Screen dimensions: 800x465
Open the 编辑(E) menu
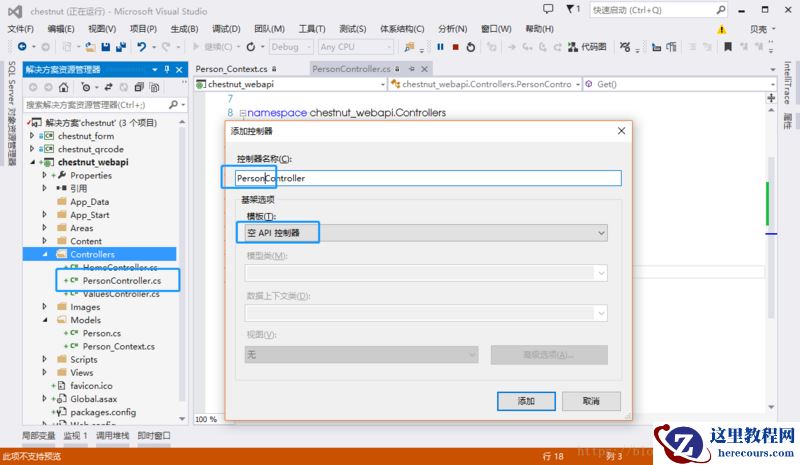point(61,29)
